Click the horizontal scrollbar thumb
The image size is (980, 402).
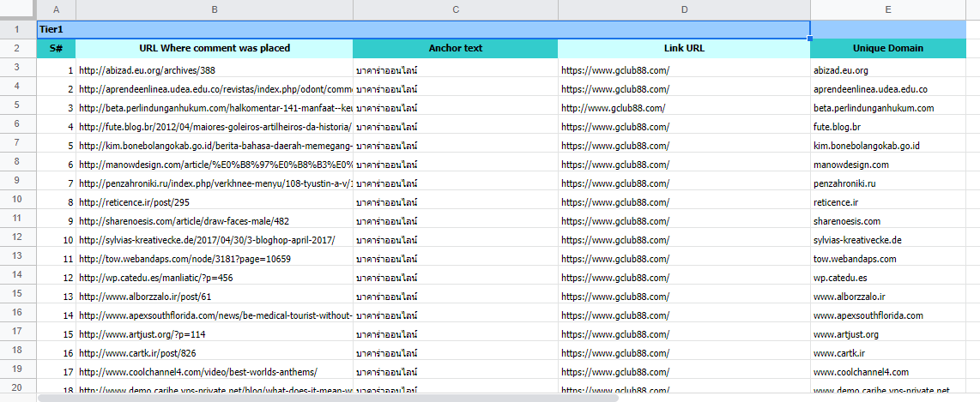(x=326, y=398)
